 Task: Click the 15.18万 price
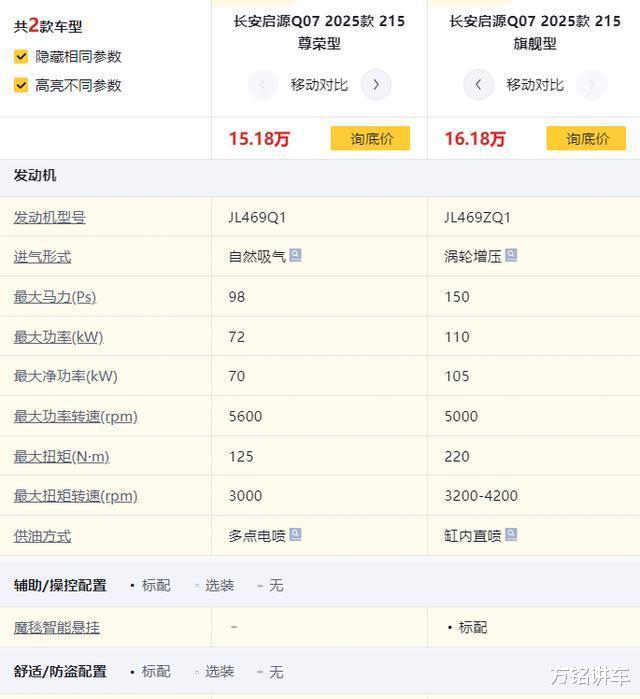coord(259,139)
